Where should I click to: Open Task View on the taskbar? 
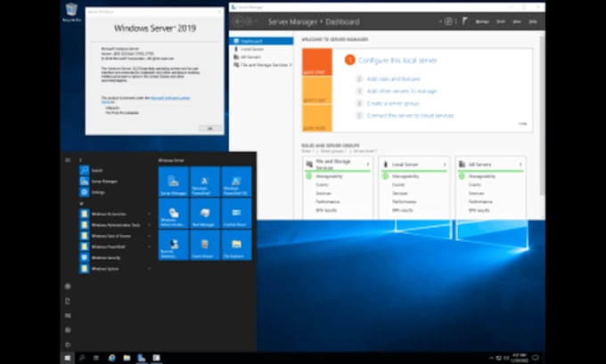click(x=96, y=358)
